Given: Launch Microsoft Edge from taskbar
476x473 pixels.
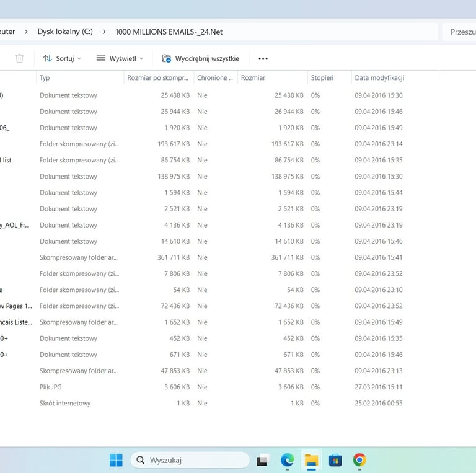Looking at the screenshot, I should coord(287,460).
